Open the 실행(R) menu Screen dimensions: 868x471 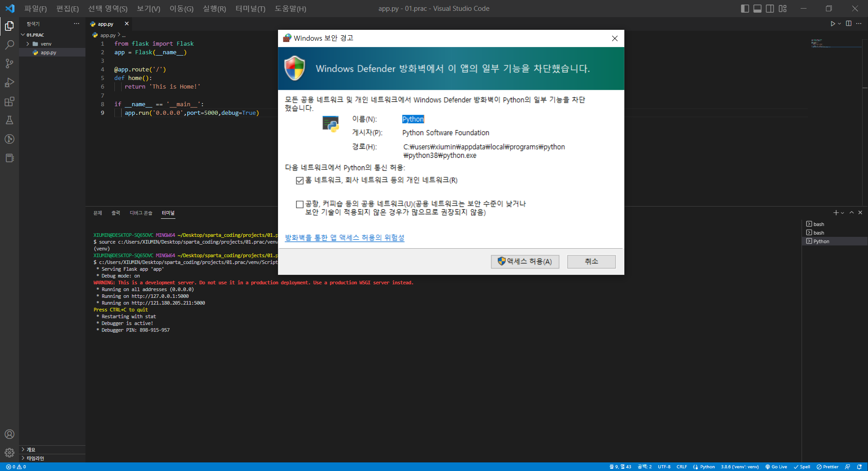(x=214, y=9)
